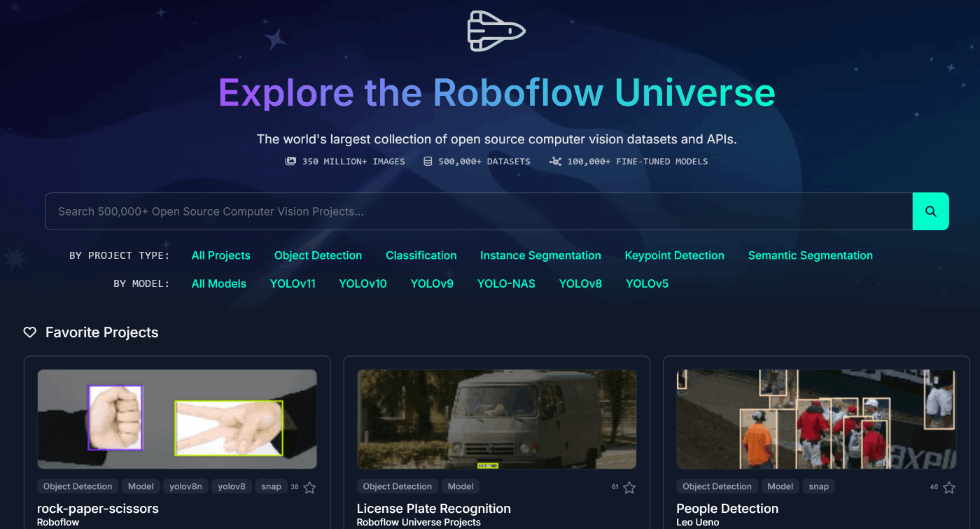Select the All Models filter

pyautogui.click(x=219, y=283)
